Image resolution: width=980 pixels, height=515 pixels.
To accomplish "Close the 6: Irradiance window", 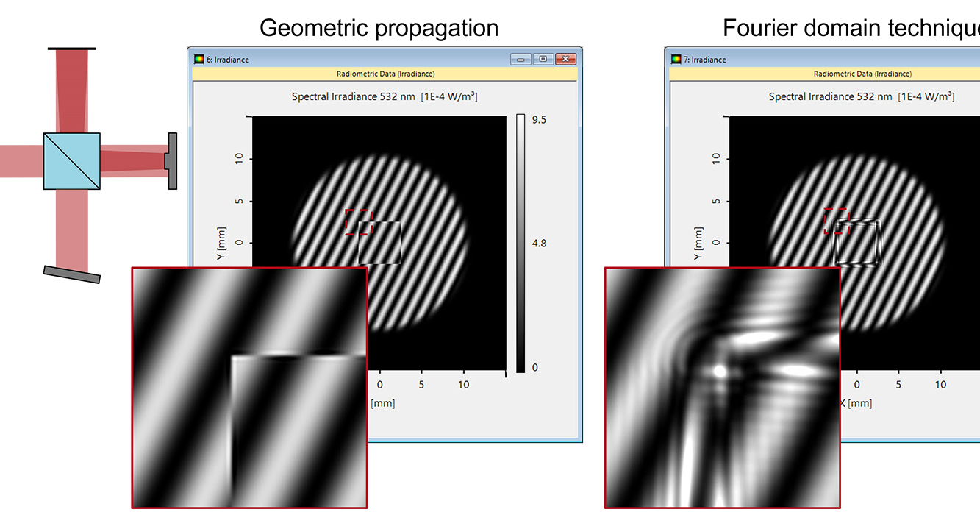I will click(565, 60).
